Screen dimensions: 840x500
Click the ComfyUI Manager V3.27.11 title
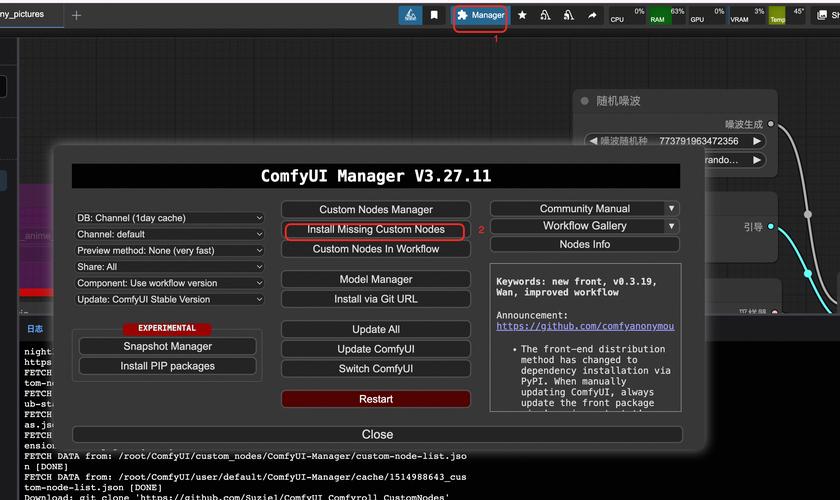[x=376, y=176]
